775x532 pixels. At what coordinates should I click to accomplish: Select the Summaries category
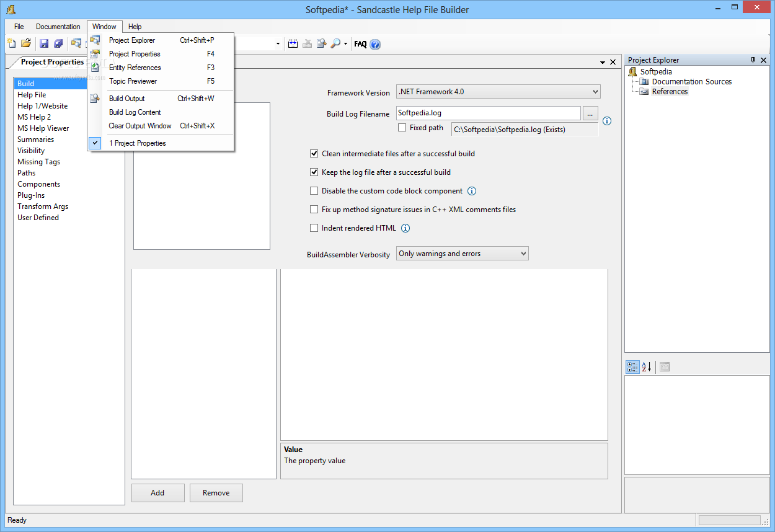coord(36,140)
